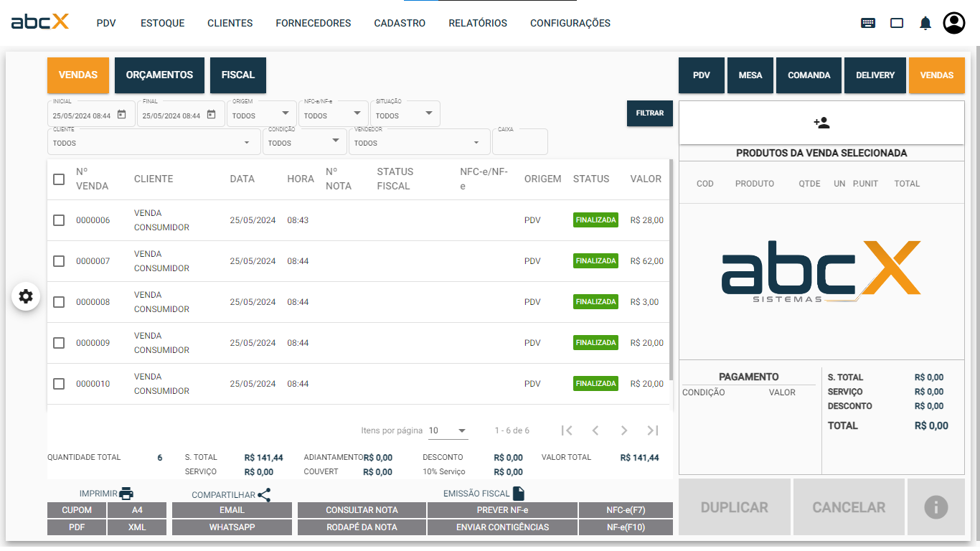This screenshot has height=551, width=980.
Task: Switch to DELIVERY mode tab
Action: point(875,75)
